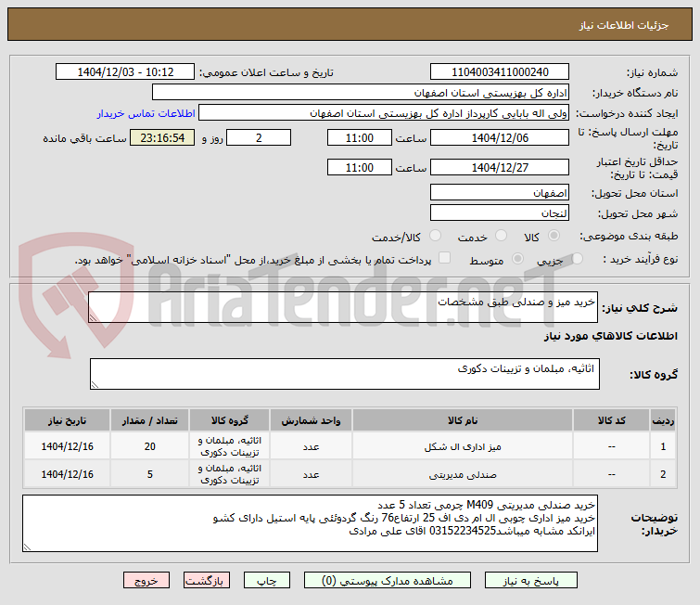Open مشاهده مدارک پیوستی (0) button
The image size is (700, 605).
click(387, 581)
